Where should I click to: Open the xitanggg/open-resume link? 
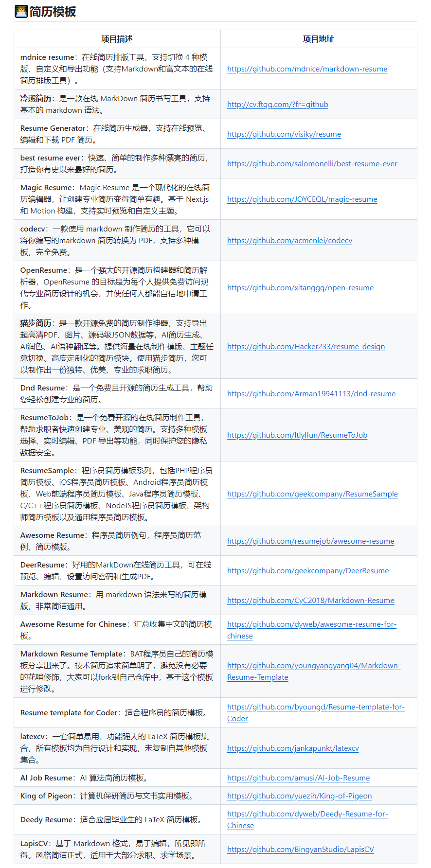click(300, 288)
